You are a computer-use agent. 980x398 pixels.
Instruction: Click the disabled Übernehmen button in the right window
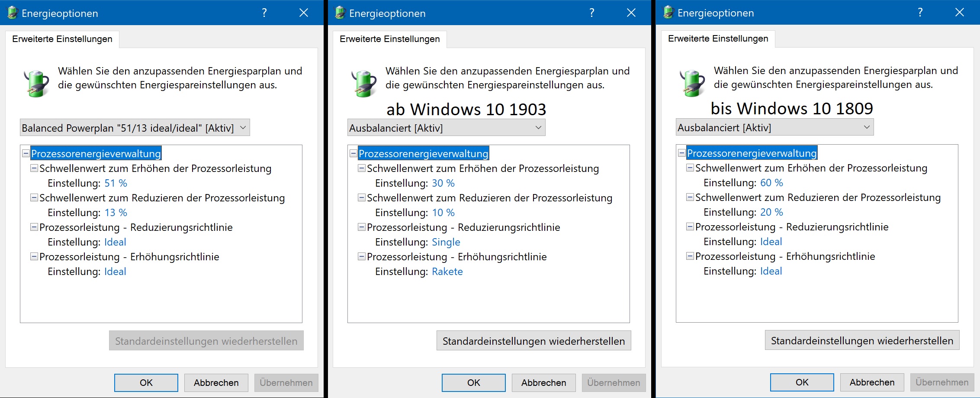click(942, 382)
